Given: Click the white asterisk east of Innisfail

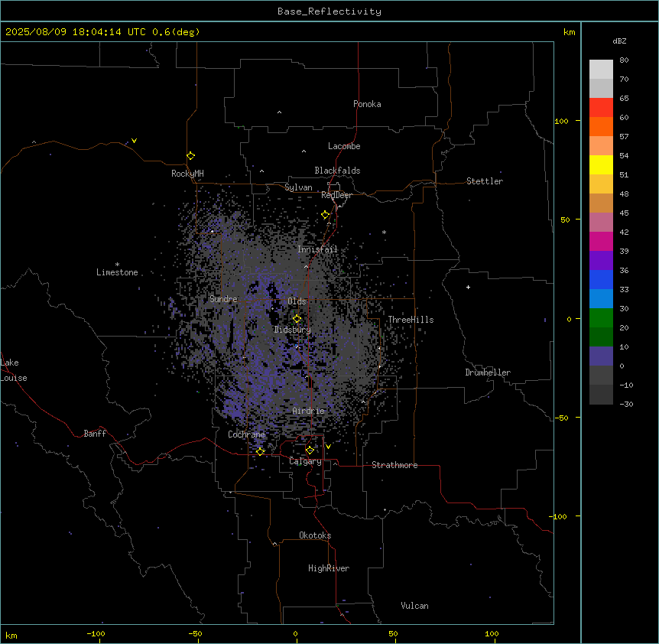Looking at the screenshot, I should tap(384, 232).
